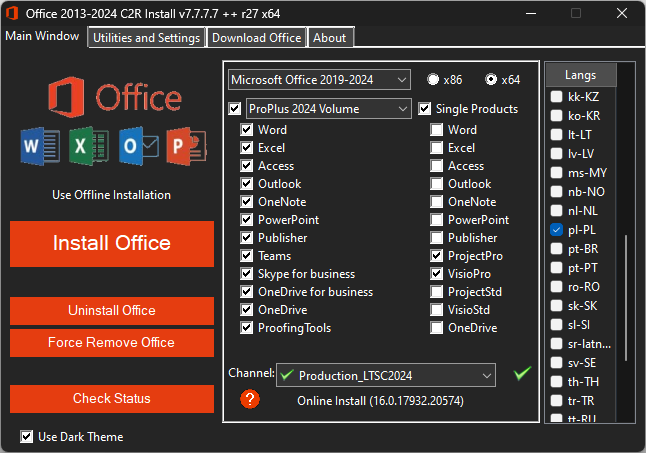The image size is (646, 453).
Task: Toggle the Single Products checkbox
Action: coord(424,109)
